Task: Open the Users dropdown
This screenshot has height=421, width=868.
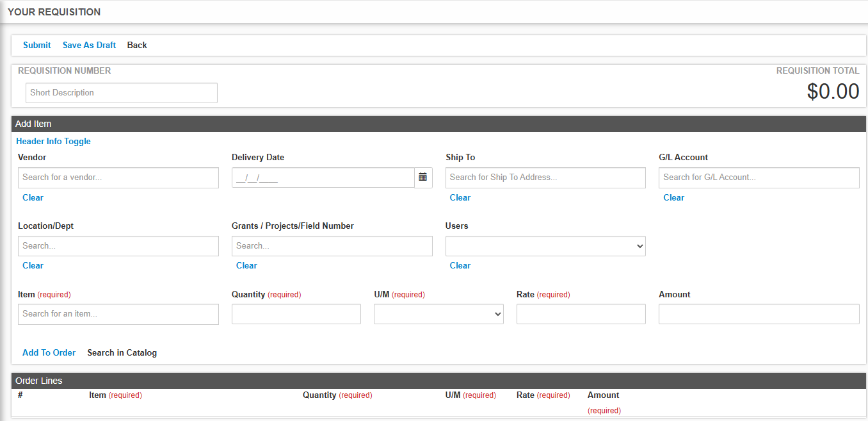Action: (545, 245)
